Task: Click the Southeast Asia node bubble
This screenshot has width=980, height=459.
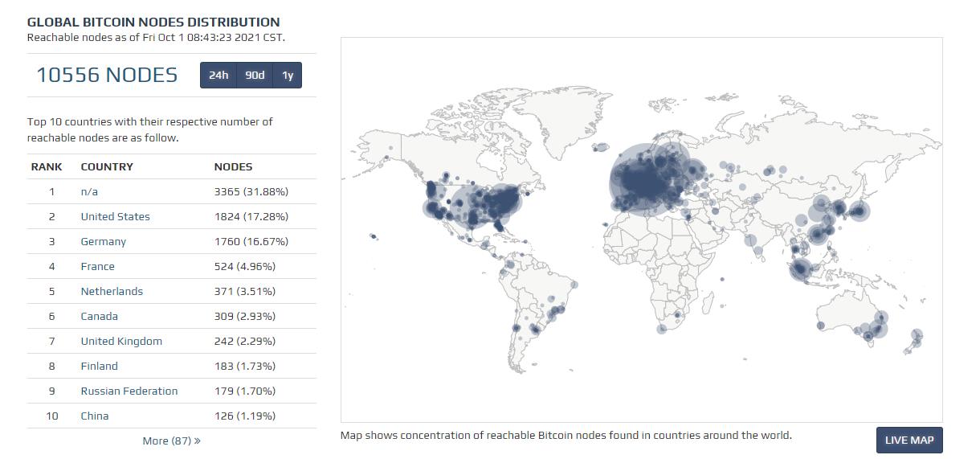Action: (801, 269)
